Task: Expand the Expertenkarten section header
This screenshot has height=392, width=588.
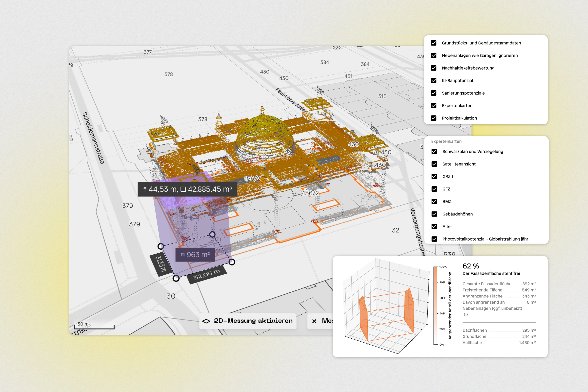Action: [x=446, y=141]
